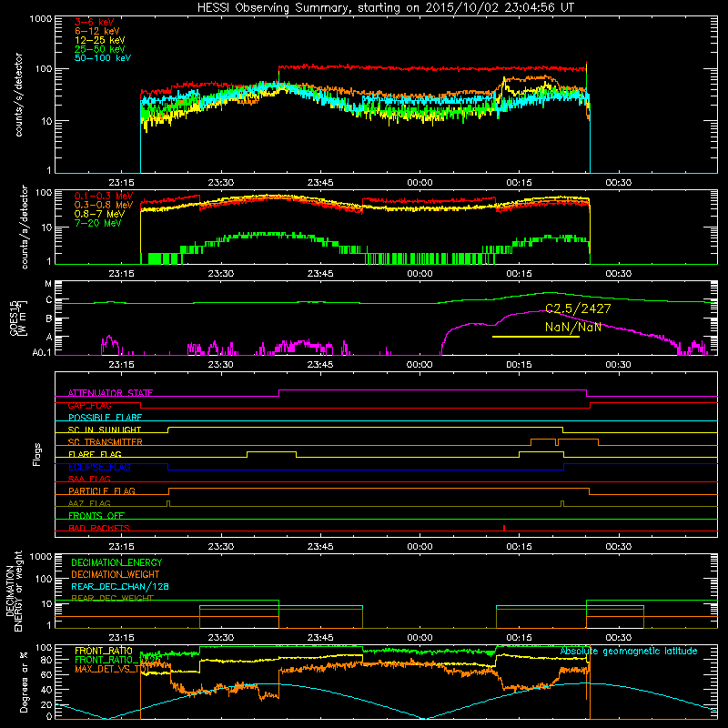Click the 'NaN/NaN' annotation in GOES panel
Viewport: 728px width, 728px height.
tap(573, 328)
